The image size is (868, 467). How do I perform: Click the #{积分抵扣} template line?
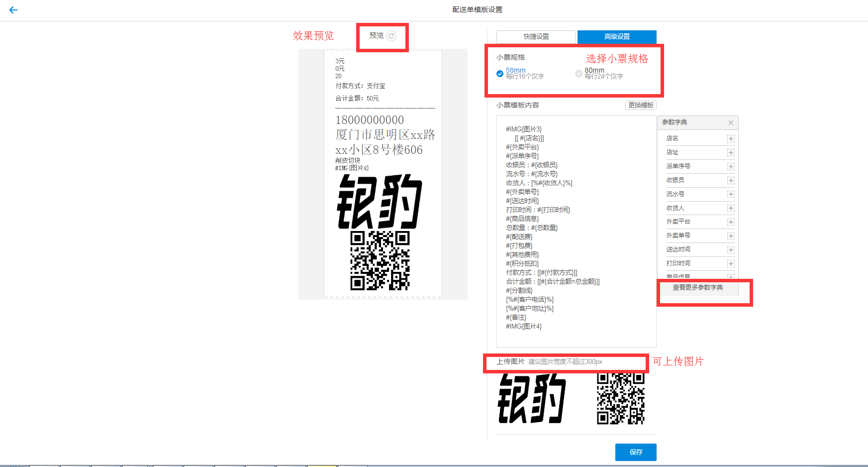[522, 263]
